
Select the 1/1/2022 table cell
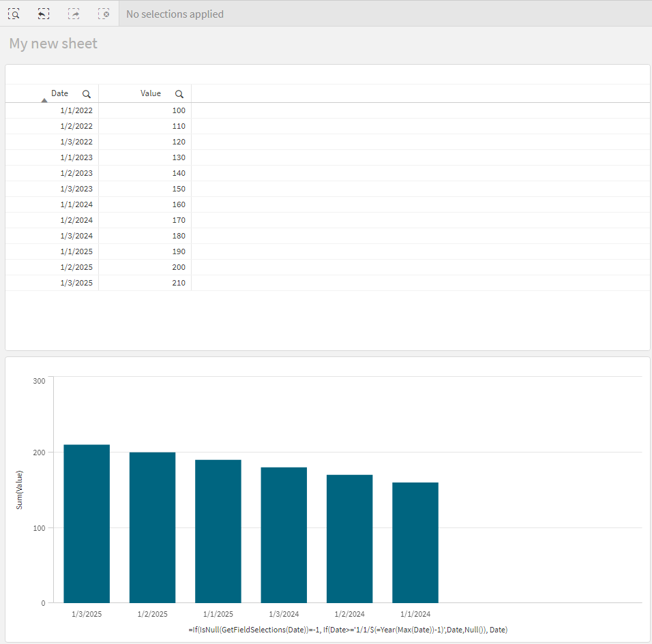76,110
